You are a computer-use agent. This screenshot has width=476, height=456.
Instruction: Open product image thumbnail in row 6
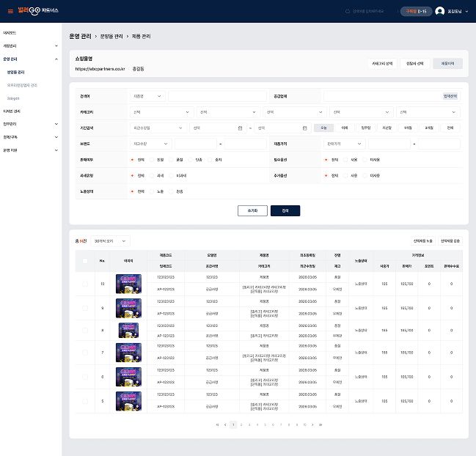coord(128,377)
